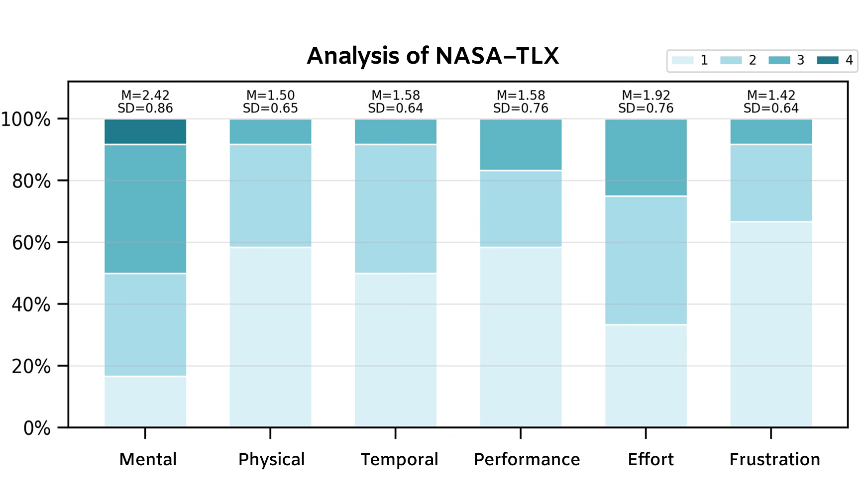Click the SD=0.65 annotation above Physical bar
Viewport: 866px width, 504px height.
(x=270, y=108)
